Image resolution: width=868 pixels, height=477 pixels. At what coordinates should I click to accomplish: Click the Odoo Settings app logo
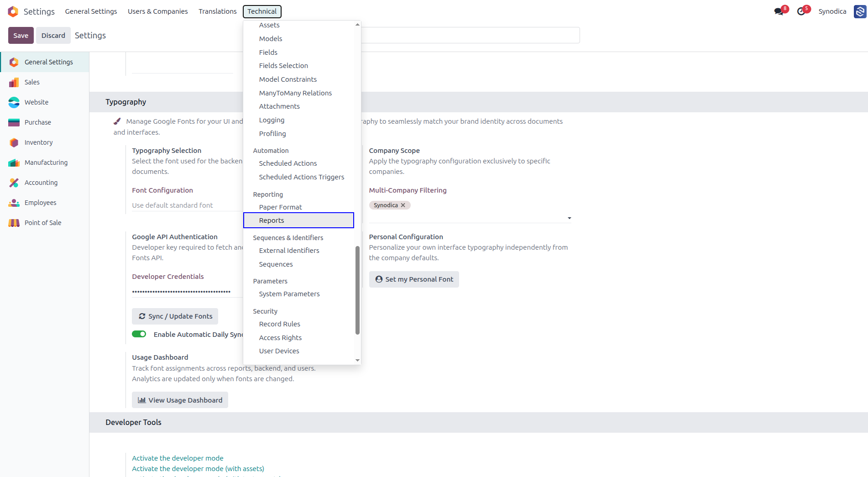point(13,11)
